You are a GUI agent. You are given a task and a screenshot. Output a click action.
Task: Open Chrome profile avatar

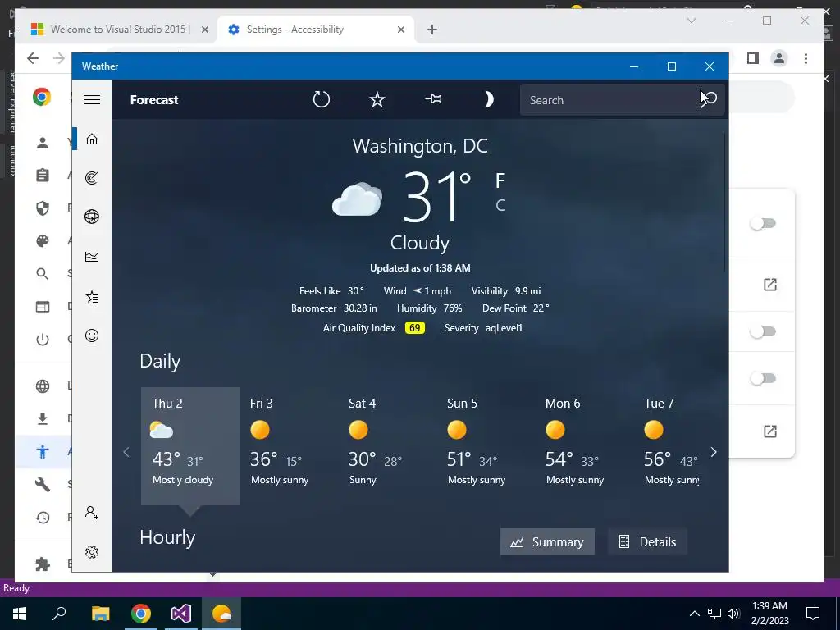click(x=779, y=58)
